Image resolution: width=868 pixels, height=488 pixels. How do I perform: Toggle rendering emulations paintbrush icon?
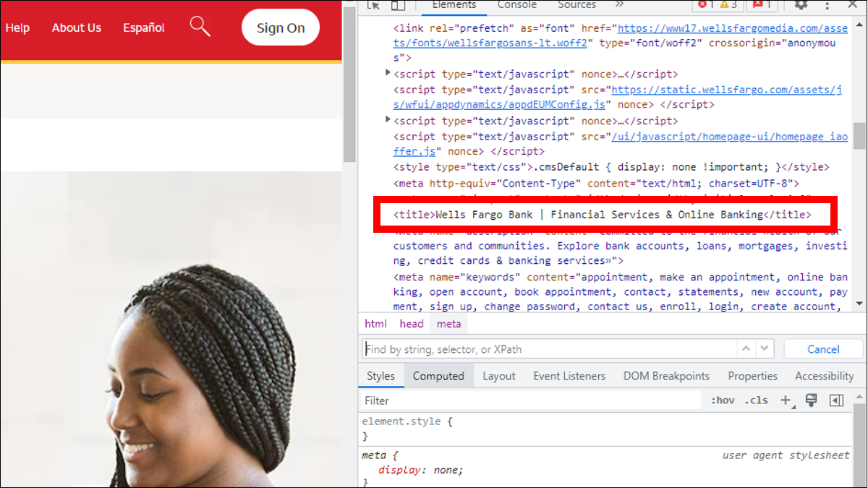pyautogui.click(x=812, y=400)
